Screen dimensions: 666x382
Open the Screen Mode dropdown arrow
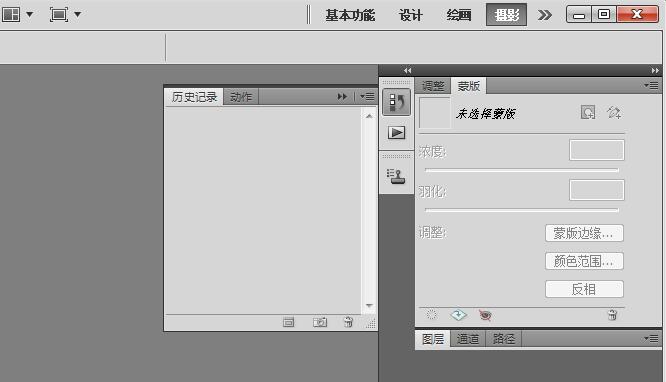(78, 14)
